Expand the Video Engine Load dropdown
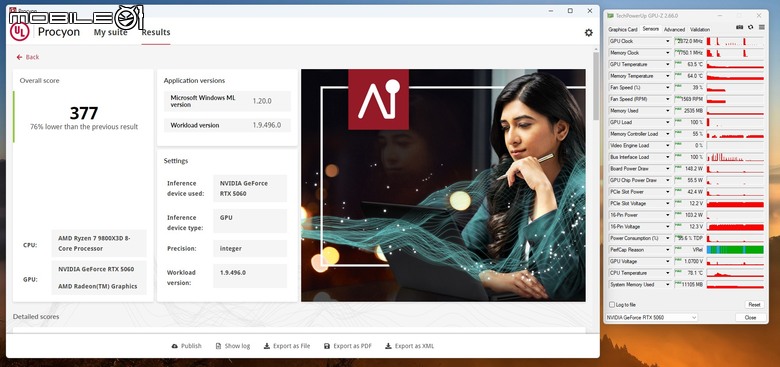The image size is (780, 367). (668, 146)
